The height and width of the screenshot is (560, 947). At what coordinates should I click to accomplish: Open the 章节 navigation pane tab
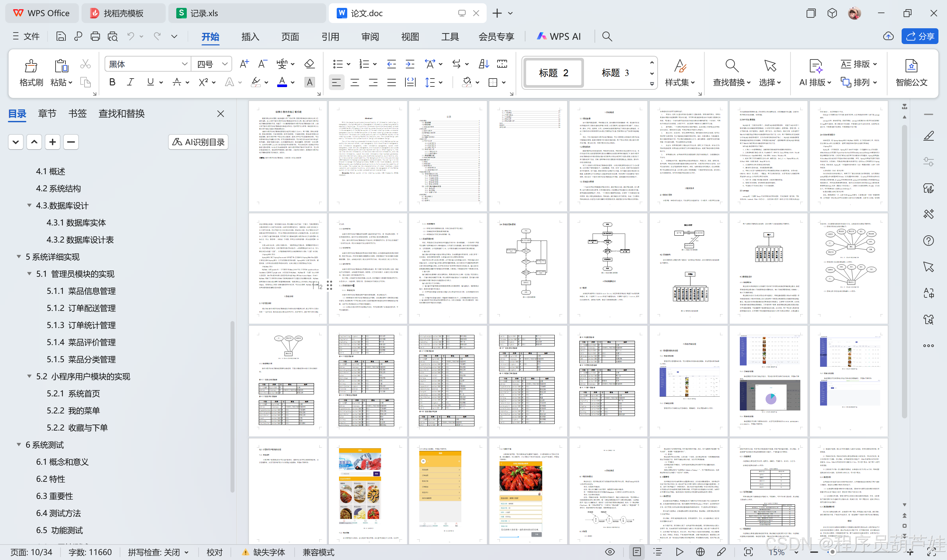47,114
